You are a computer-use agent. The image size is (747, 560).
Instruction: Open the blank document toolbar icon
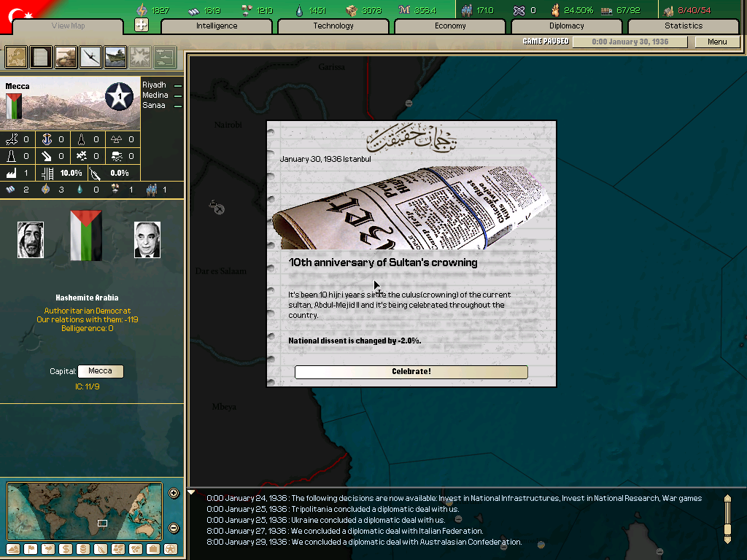point(41,57)
